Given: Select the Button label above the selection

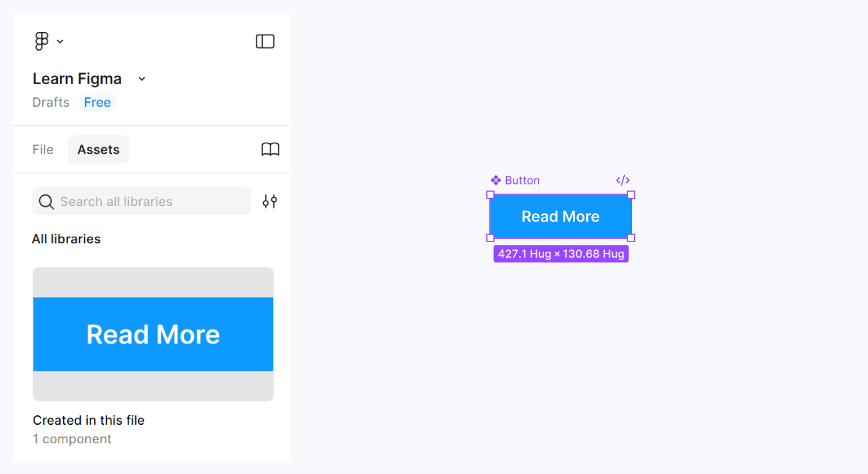Looking at the screenshot, I should 521,180.
